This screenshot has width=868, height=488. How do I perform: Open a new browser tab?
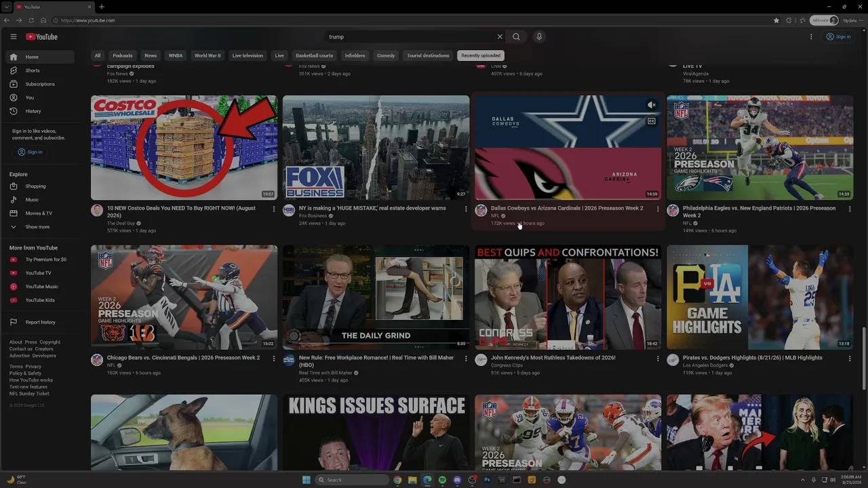[x=102, y=7]
